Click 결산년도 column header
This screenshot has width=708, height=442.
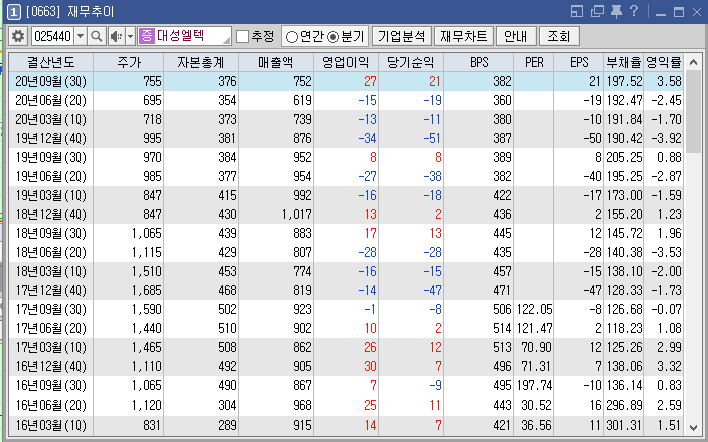[x=51, y=62]
